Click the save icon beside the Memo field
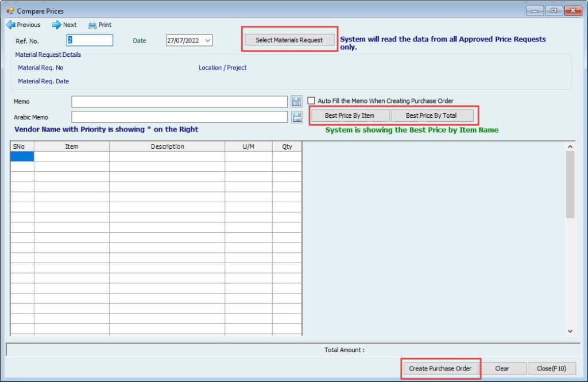 pyautogui.click(x=296, y=101)
